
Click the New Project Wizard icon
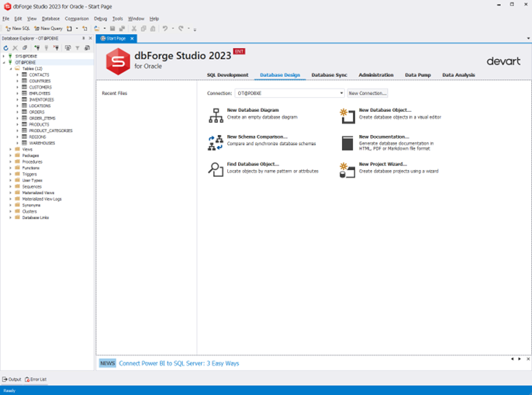pos(347,170)
